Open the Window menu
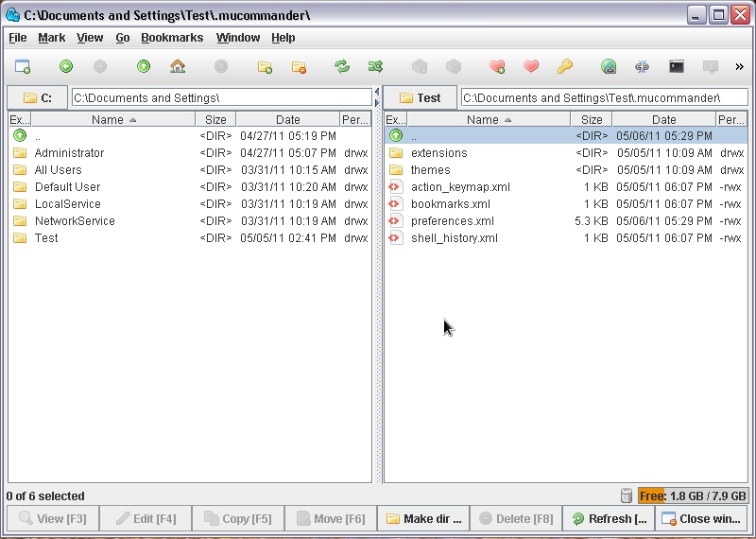 (x=238, y=38)
